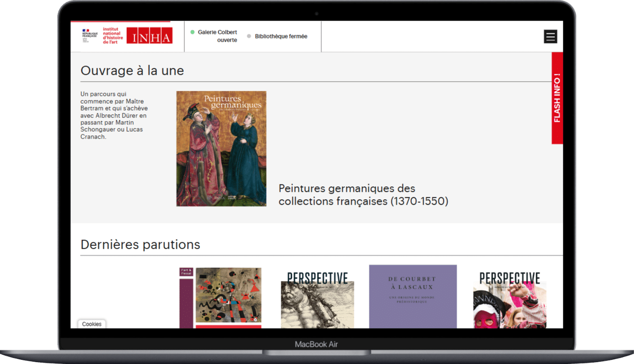
Task: Click institut national d'histoire de l'art text logo
Action: click(x=113, y=36)
